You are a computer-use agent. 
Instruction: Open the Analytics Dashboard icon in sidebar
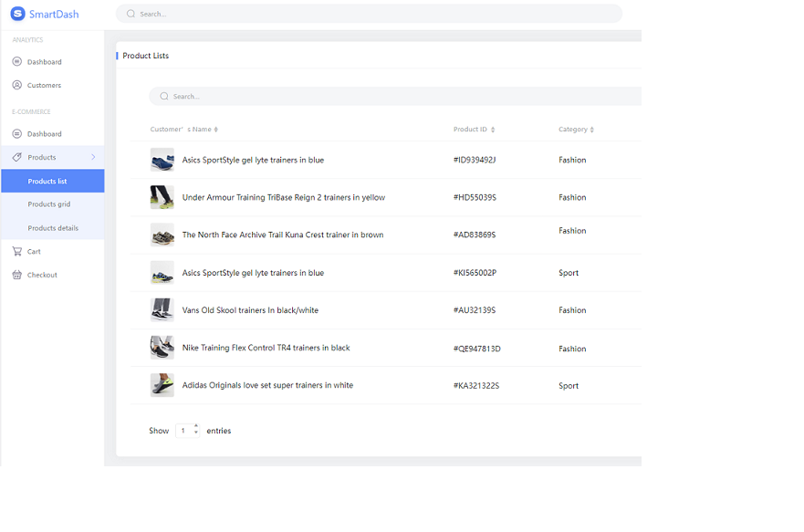(16, 62)
